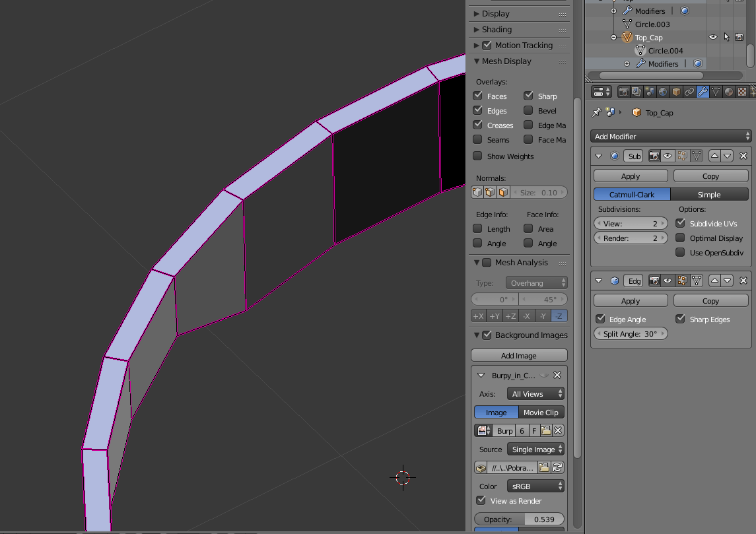Image resolution: width=756 pixels, height=534 pixels.
Task: Collapse the Mesh Display panel
Action: tap(506, 61)
